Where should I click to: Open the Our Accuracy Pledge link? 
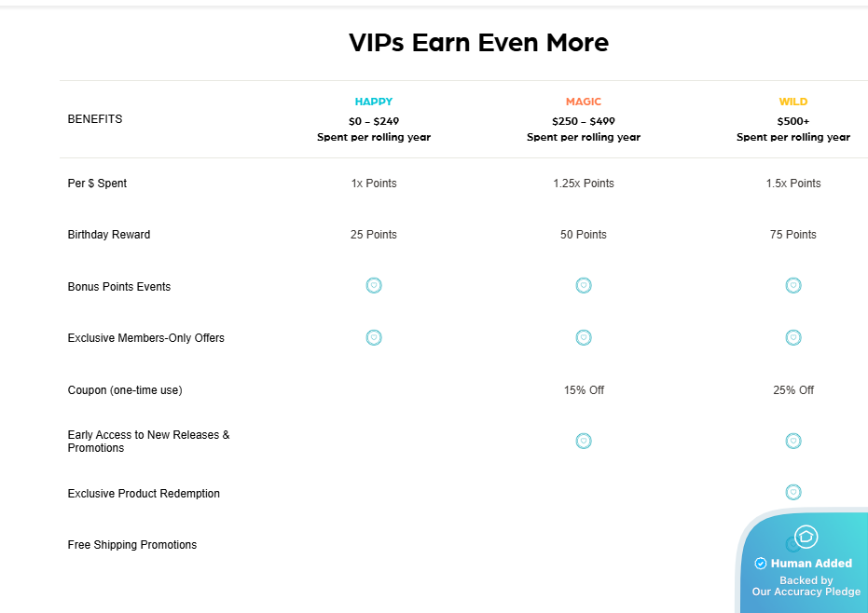click(x=806, y=592)
